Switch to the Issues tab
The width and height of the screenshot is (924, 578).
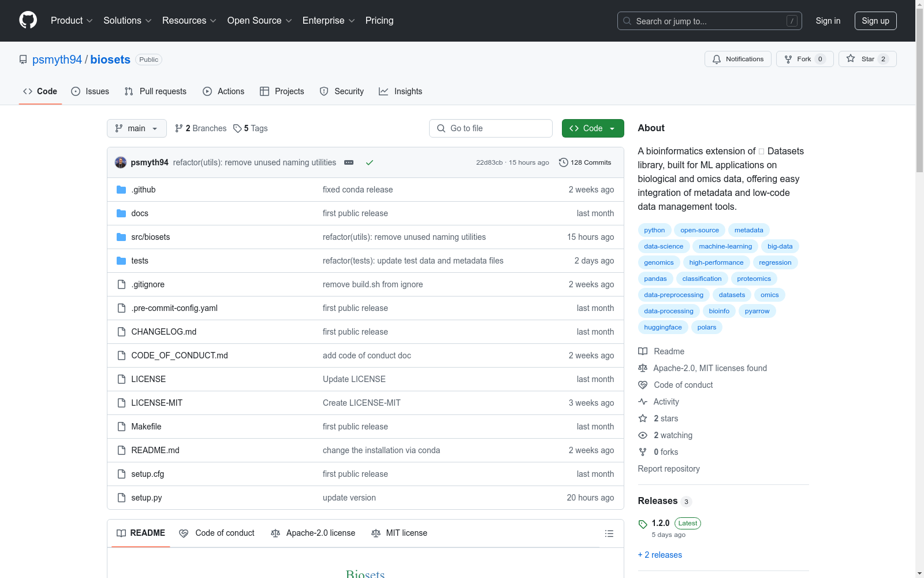90,91
